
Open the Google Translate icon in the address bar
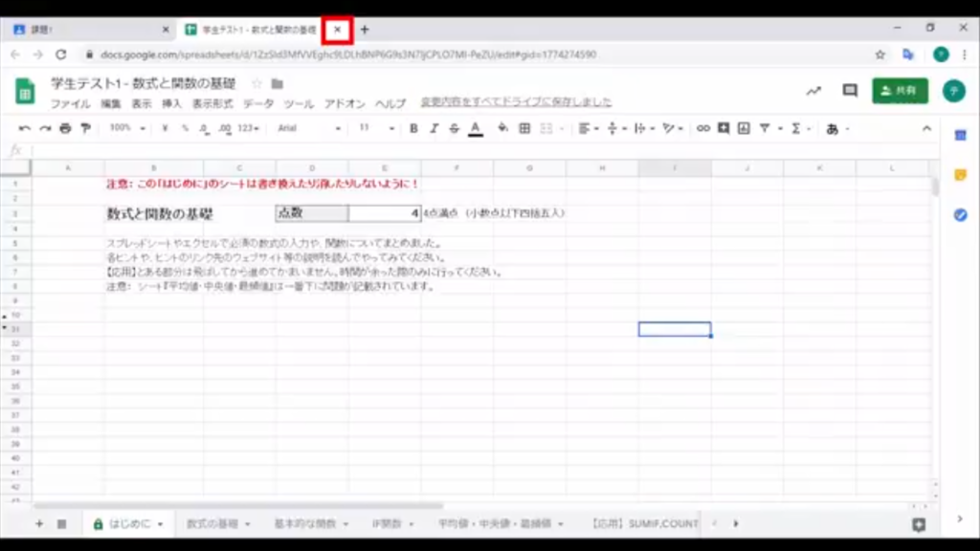point(908,55)
